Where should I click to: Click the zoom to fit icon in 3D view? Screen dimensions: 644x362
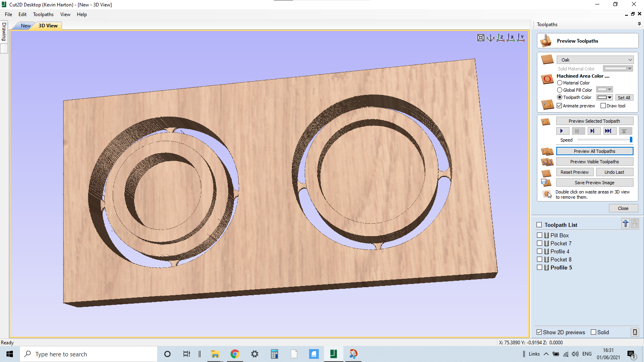pos(481,37)
